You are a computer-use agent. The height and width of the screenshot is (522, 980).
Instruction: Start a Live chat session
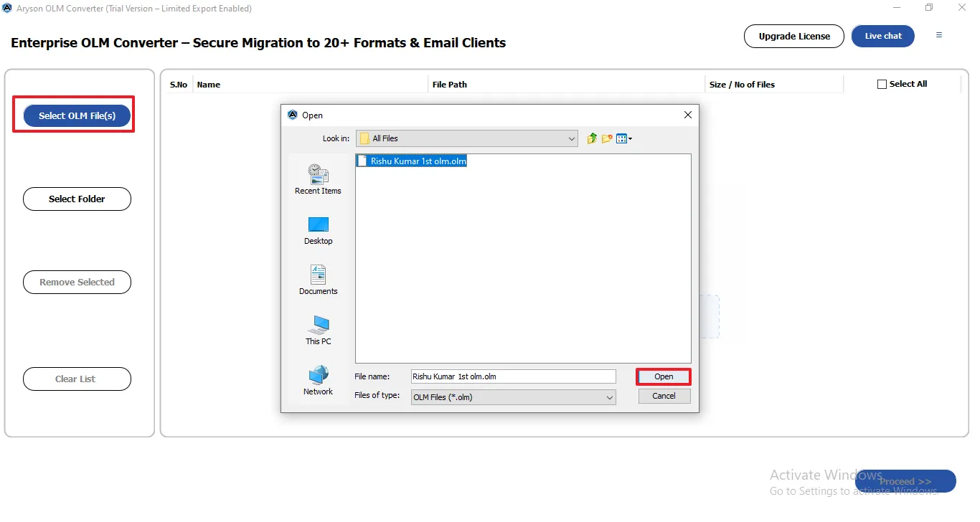click(x=883, y=36)
